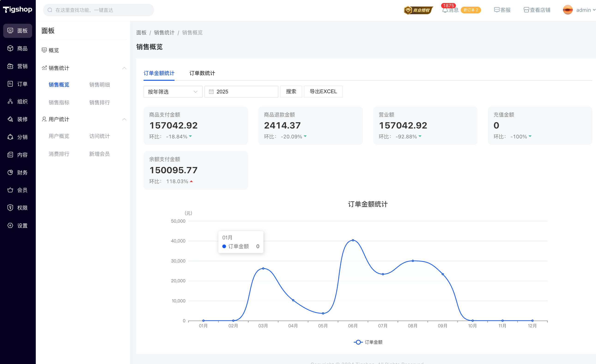Viewport: 596px width, 364px height.
Task: Click the 商业授权 license badge
Action: tap(418, 10)
